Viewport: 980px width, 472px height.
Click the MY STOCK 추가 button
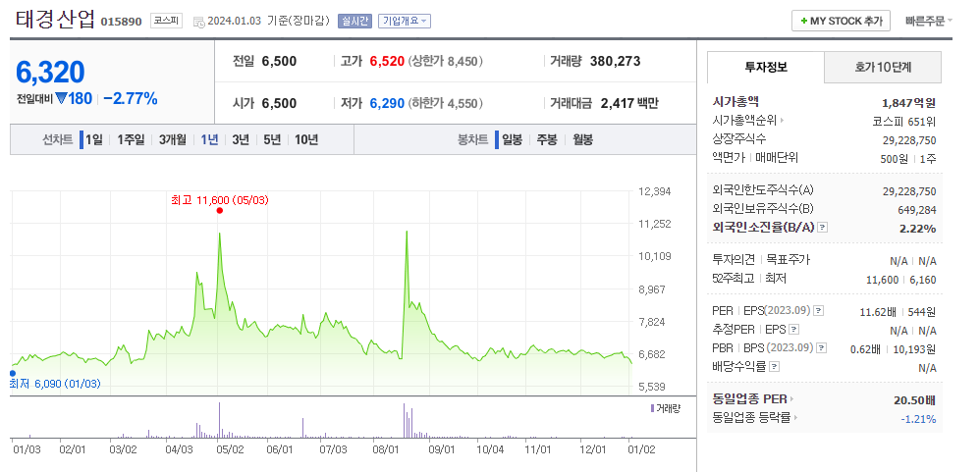click(x=841, y=21)
